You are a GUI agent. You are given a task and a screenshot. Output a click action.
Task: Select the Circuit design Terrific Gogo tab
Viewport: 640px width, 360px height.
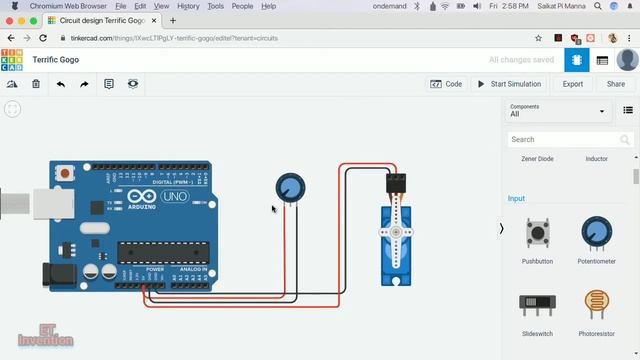(102, 20)
